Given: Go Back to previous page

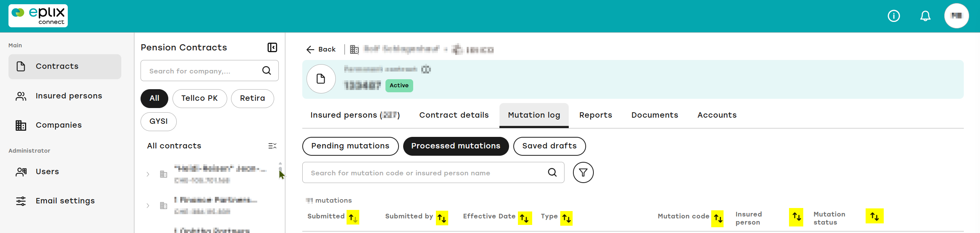Looking at the screenshot, I should 321,49.
